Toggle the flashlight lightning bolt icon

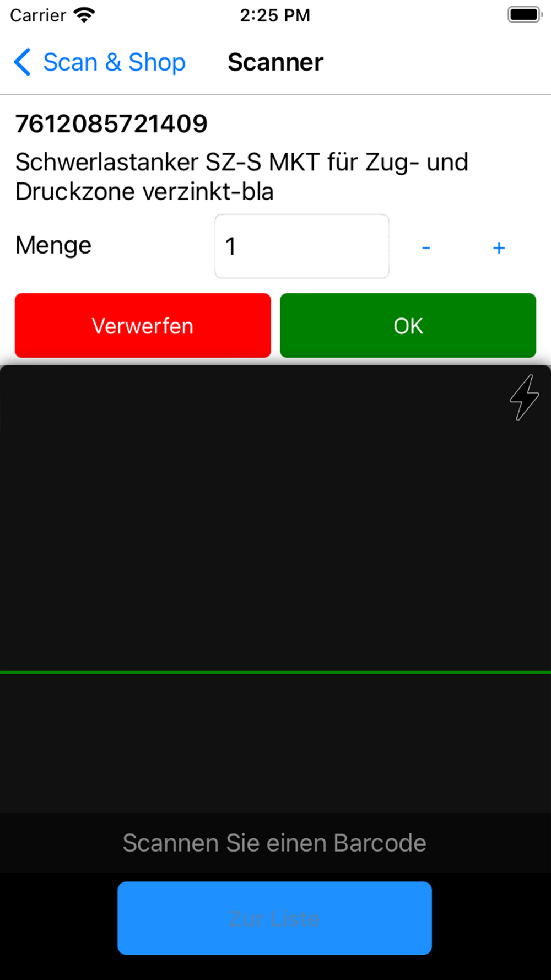524,397
